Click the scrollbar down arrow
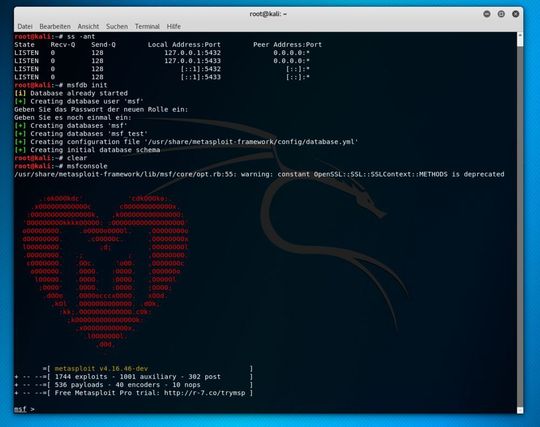This screenshot has height=427, width=540. [520, 410]
